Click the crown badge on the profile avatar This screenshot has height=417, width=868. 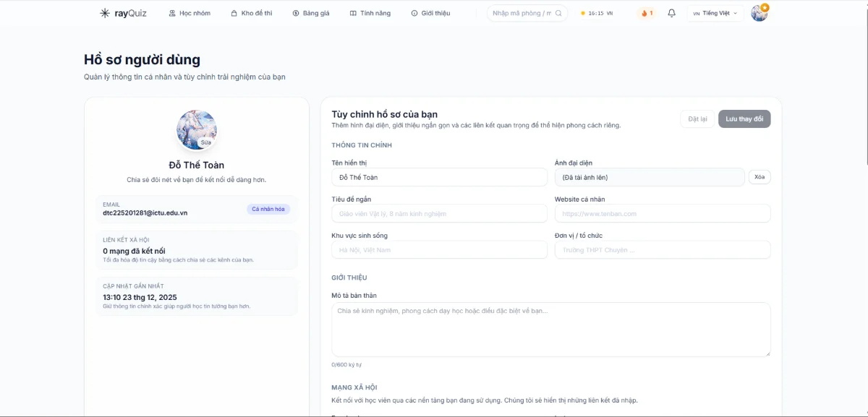765,7
